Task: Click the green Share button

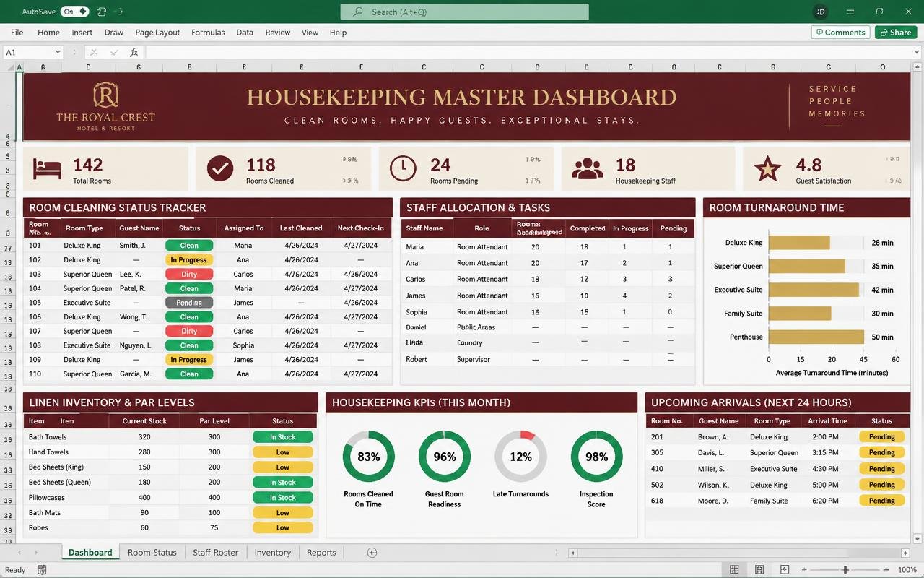Action: point(895,33)
